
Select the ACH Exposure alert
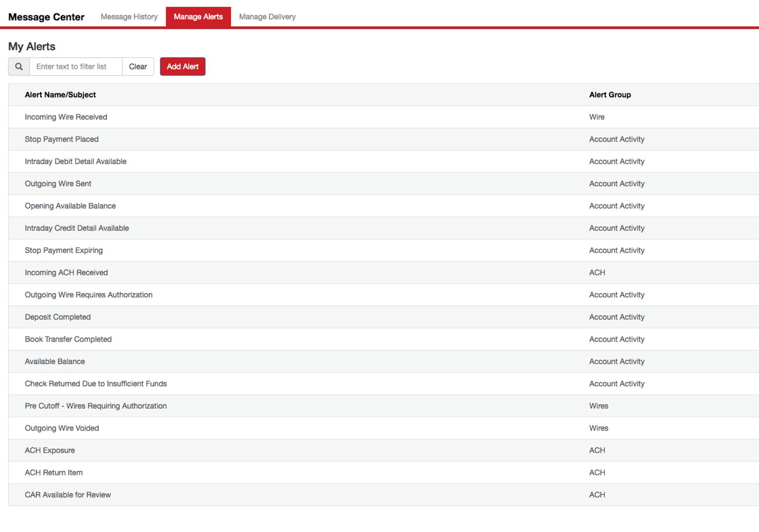click(49, 450)
